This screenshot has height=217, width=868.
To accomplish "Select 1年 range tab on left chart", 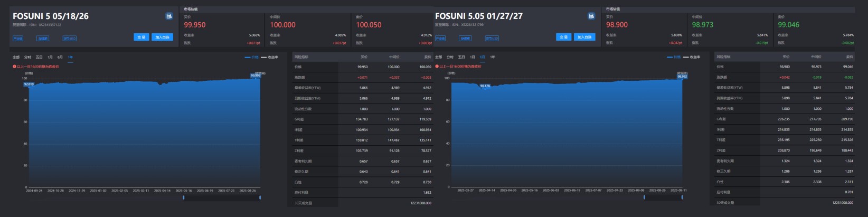I will 70,57.
